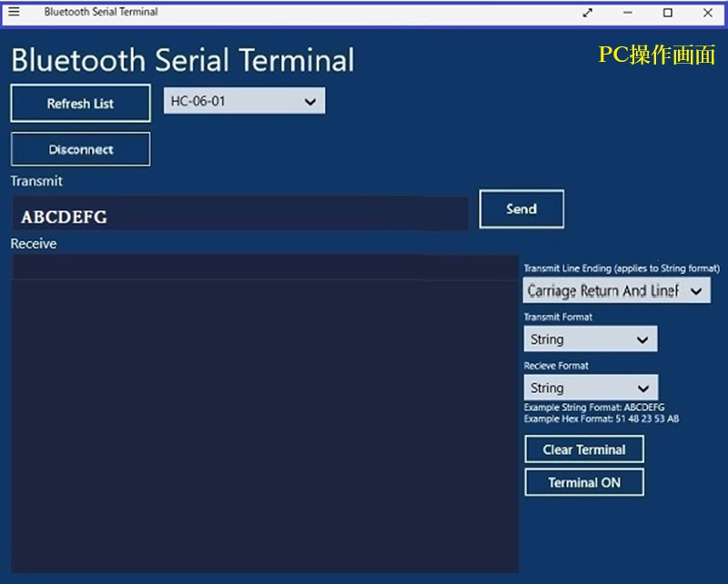Screen dimensions: 728x584
Task: Expand the Transmit Line Ending dropdown
Action: point(616,291)
